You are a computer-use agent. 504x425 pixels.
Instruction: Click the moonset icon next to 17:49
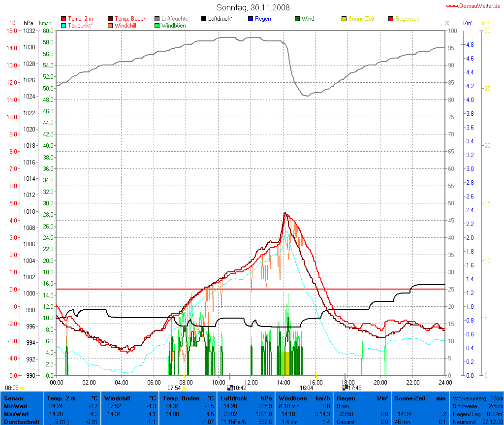(345, 388)
